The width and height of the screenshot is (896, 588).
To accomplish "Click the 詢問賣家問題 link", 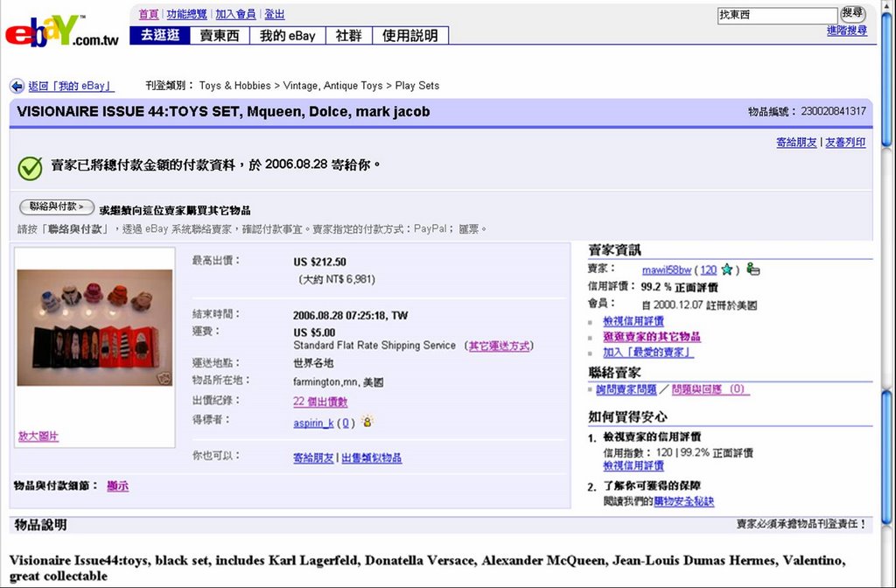I will coord(626,389).
